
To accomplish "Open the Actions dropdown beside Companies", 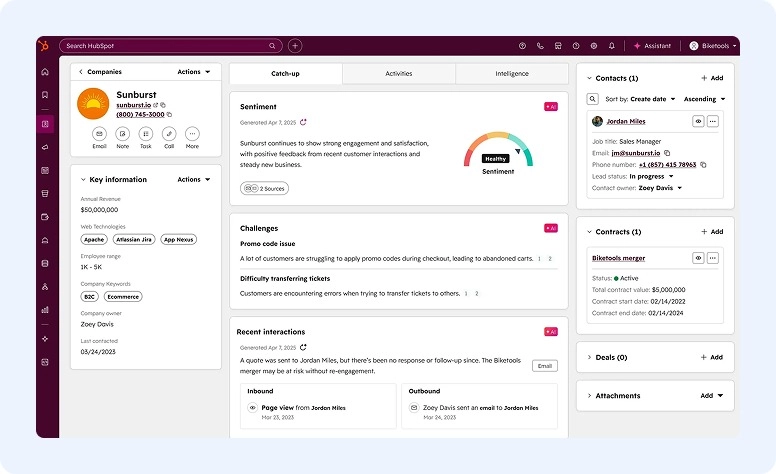I will 194,72.
